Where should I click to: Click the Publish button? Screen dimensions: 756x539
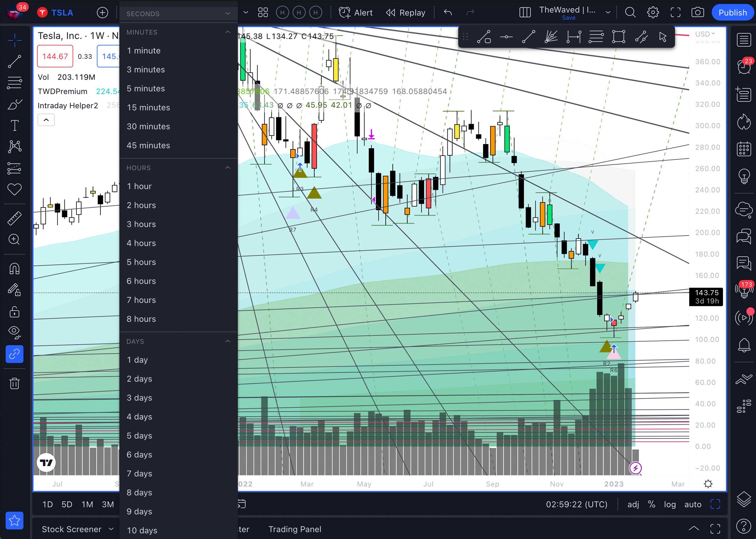coord(732,13)
